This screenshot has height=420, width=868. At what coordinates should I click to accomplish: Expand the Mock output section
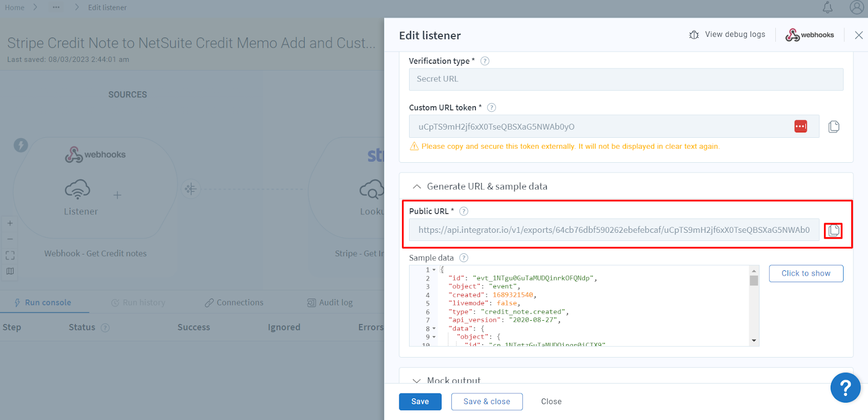pos(417,380)
